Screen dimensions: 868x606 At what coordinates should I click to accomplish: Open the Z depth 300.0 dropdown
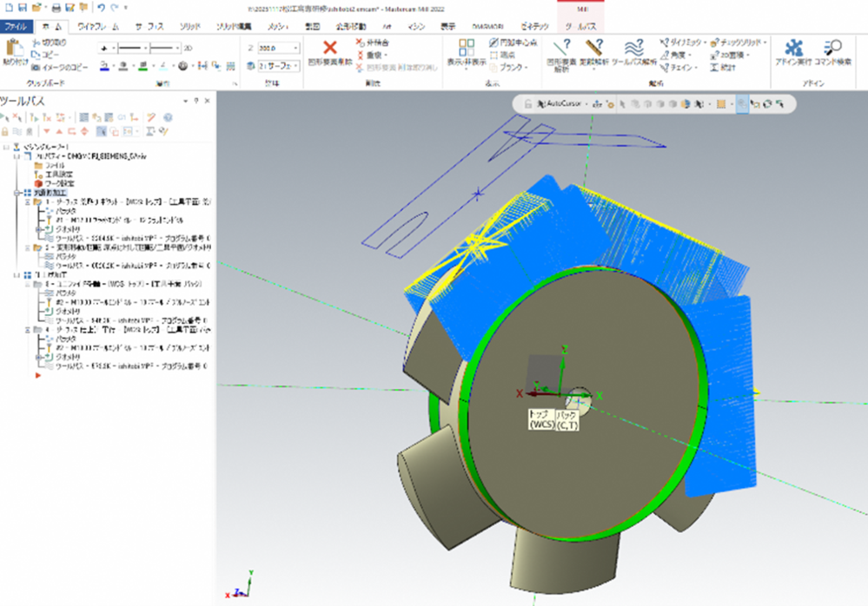[x=295, y=48]
